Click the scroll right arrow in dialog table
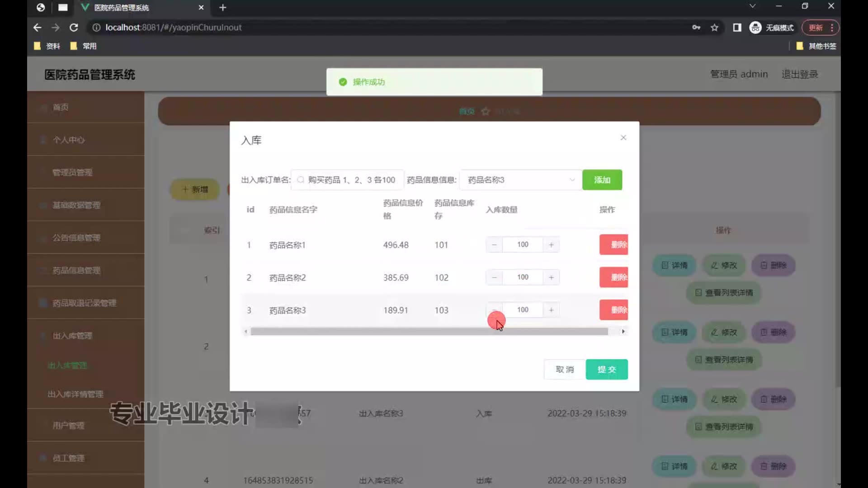 (623, 332)
